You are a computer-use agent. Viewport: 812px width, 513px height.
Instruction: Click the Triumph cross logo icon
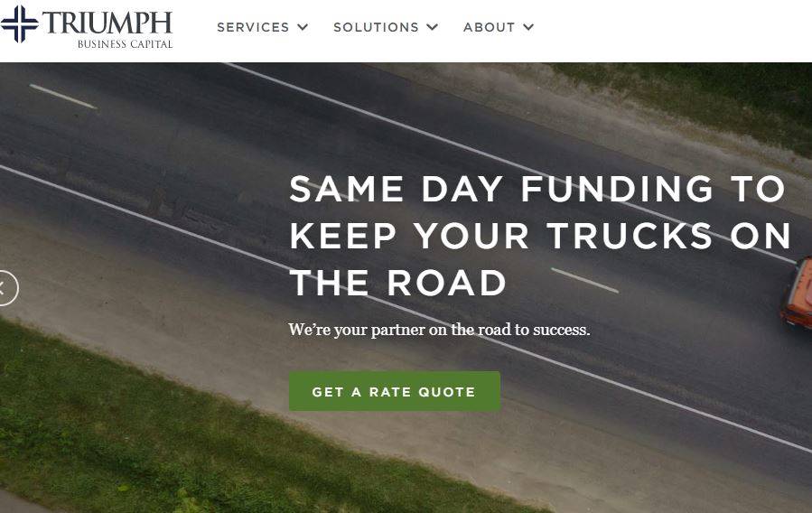pos(19,23)
